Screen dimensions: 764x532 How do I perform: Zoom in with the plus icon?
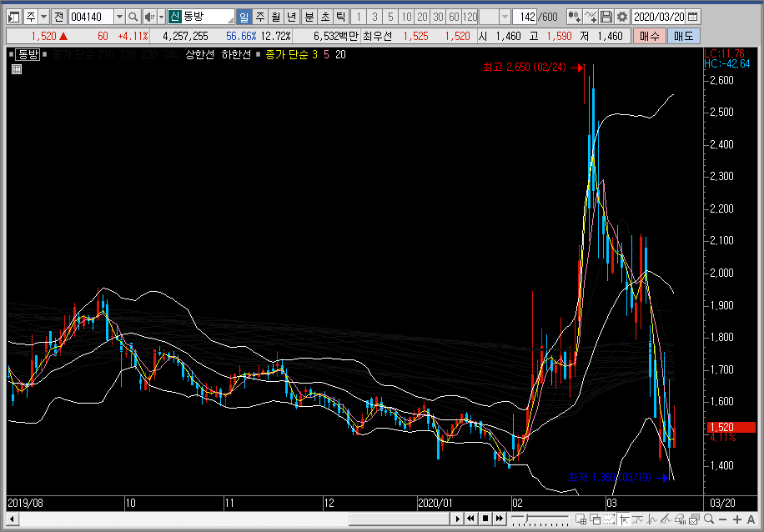pos(737,519)
